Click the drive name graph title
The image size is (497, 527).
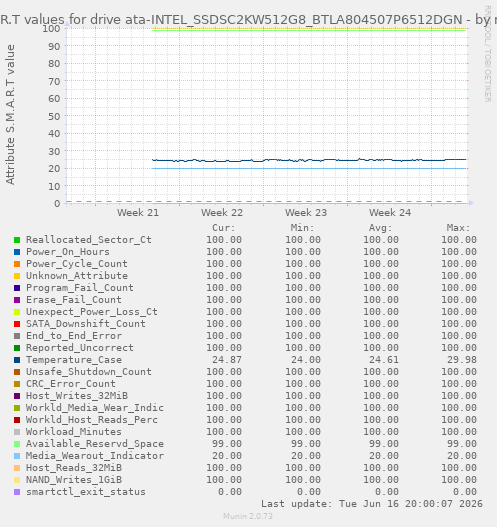tap(248, 20)
